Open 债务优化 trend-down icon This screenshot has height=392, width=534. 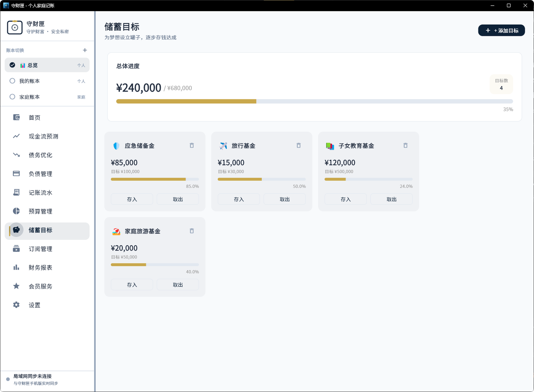click(x=16, y=155)
